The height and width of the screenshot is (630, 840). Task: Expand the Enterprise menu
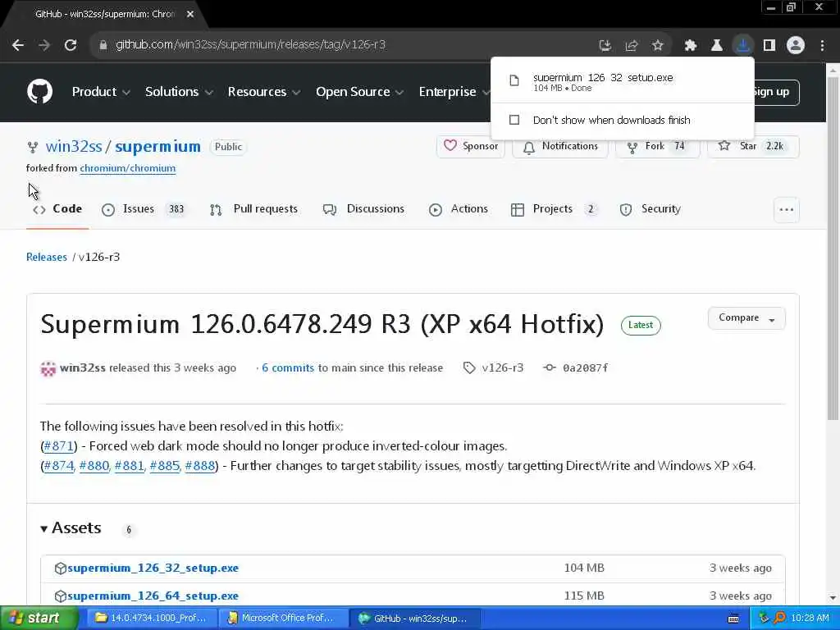[454, 92]
